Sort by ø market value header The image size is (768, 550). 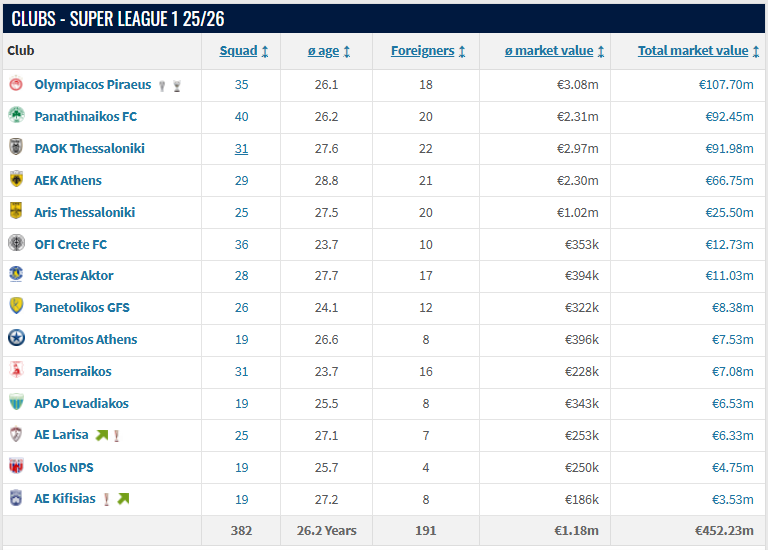click(x=554, y=51)
